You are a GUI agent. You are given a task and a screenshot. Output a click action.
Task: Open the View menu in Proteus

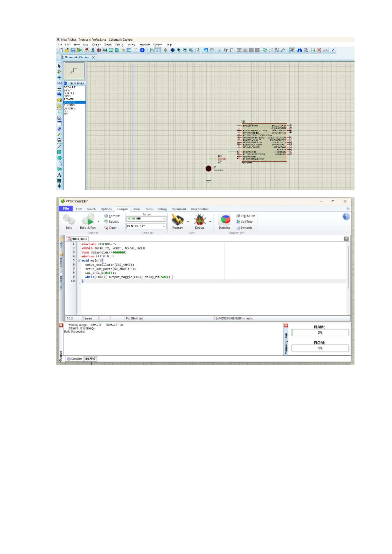click(76, 44)
